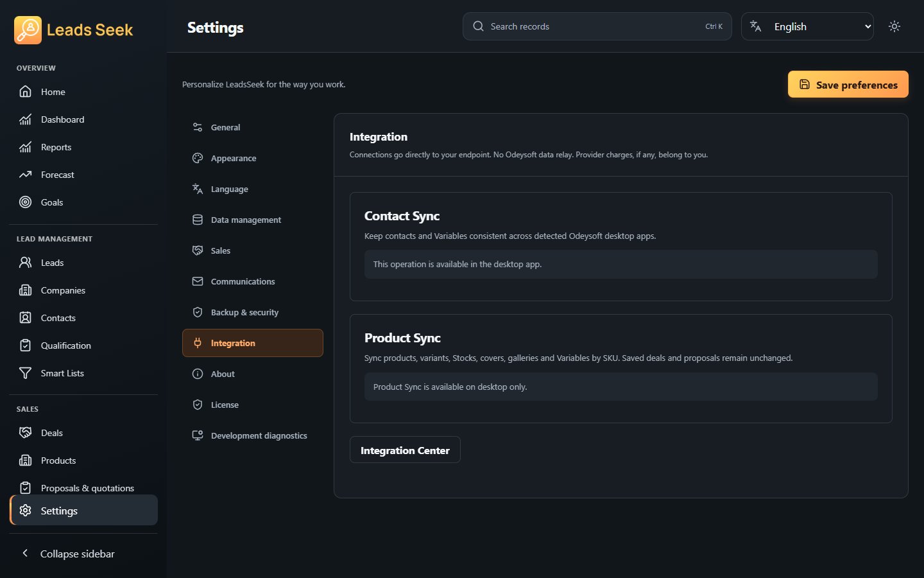The image size is (924, 578).
Task: Open Dashboard from the sidebar
Action: 83,119
